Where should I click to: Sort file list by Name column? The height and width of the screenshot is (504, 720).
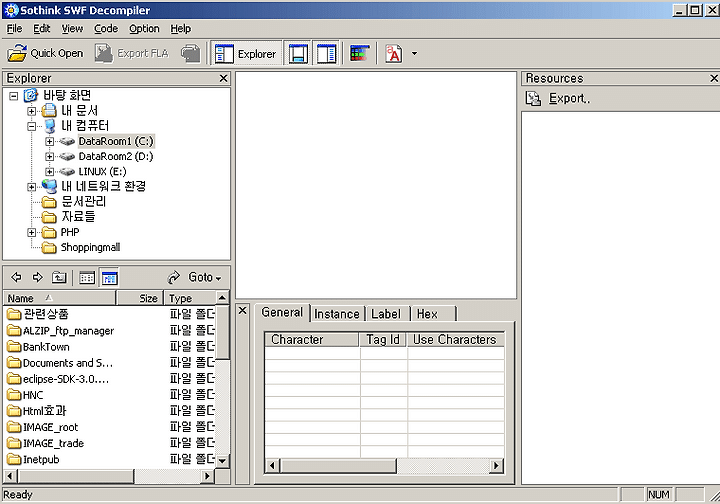59,298
